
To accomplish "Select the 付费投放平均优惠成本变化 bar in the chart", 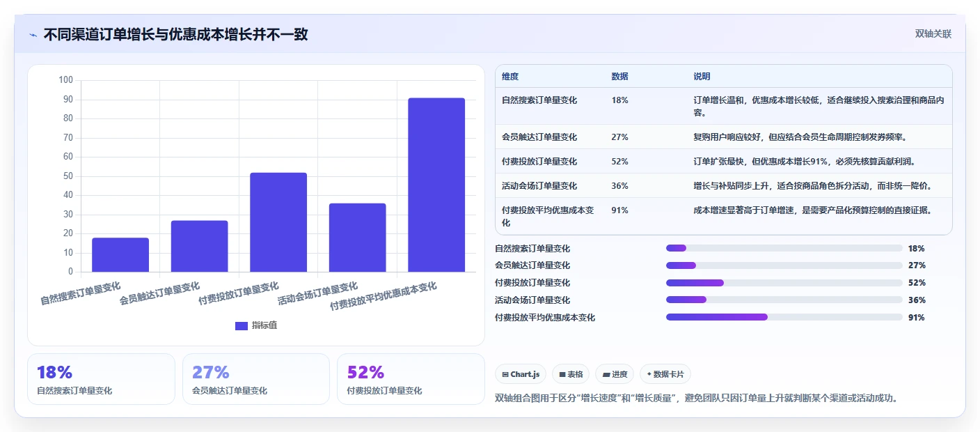I will (x=436, y=185).
